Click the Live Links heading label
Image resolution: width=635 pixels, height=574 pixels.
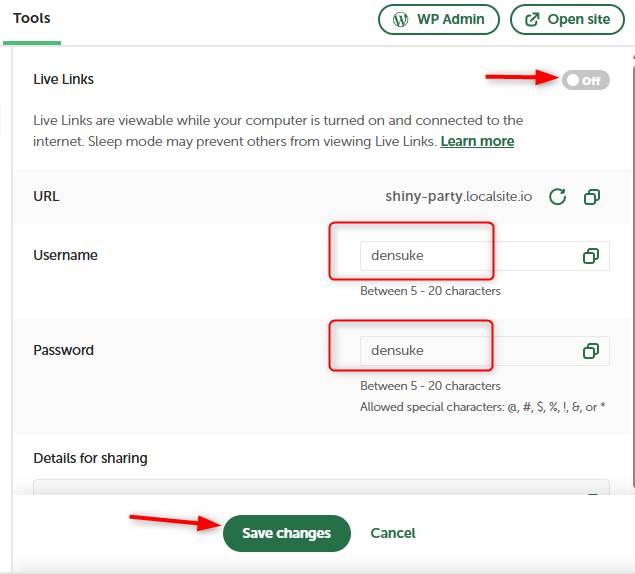coord(64,79)
